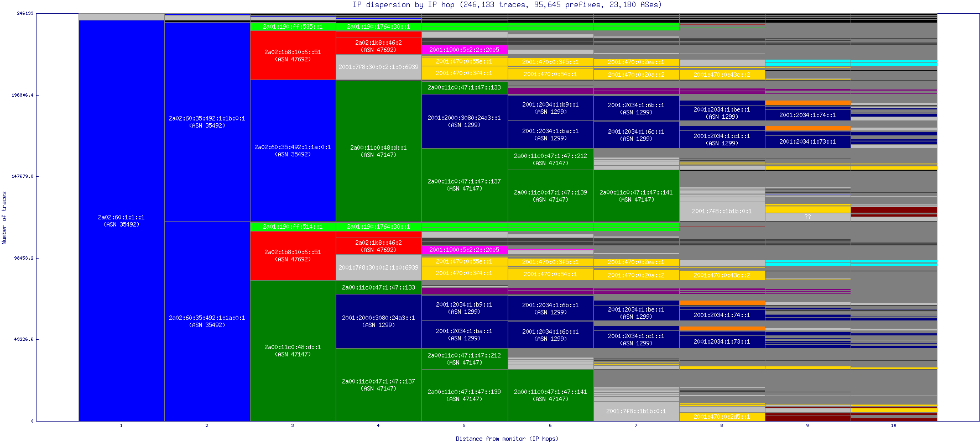Image resolution: width=980 pixels, height=442 pixels.
Task: Select the 49226.6 y-axis tick value
Action: 24,339
